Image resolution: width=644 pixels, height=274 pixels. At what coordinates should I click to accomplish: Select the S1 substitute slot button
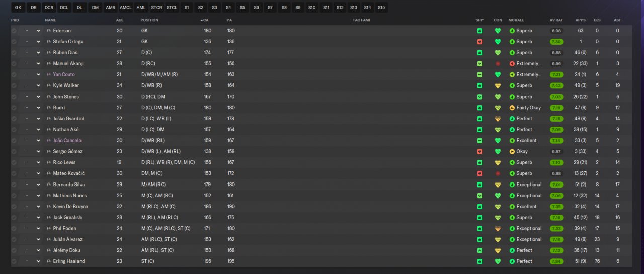tap(187, 8)
